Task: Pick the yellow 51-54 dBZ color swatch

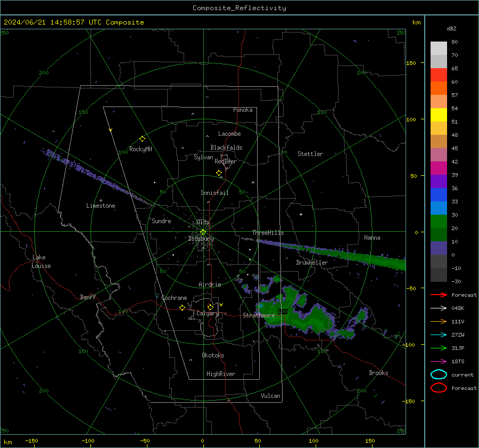Action: tap(439, 115)
